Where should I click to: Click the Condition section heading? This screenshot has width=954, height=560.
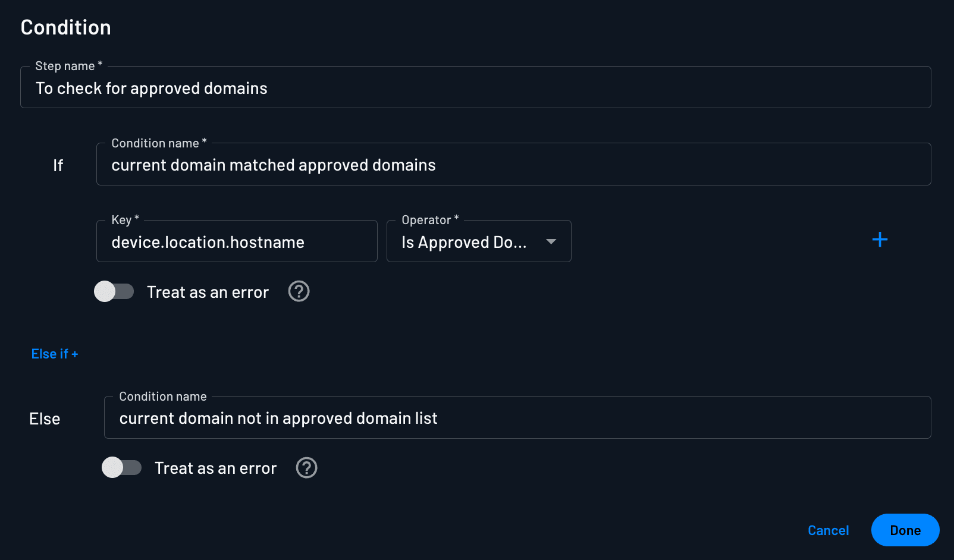click(x=65, y=27)
